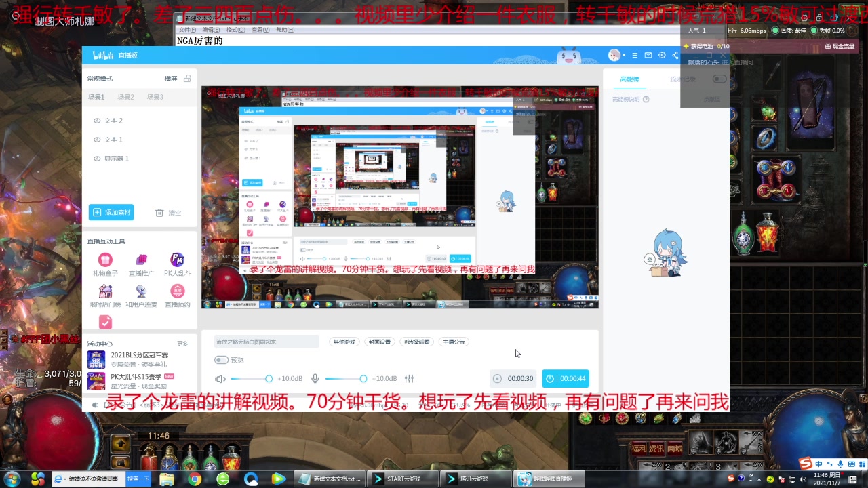Image resolution: width=868 pixels, height=488 pixels.
Task: Select the 高能榜 tab
Action: click(629, 79)
